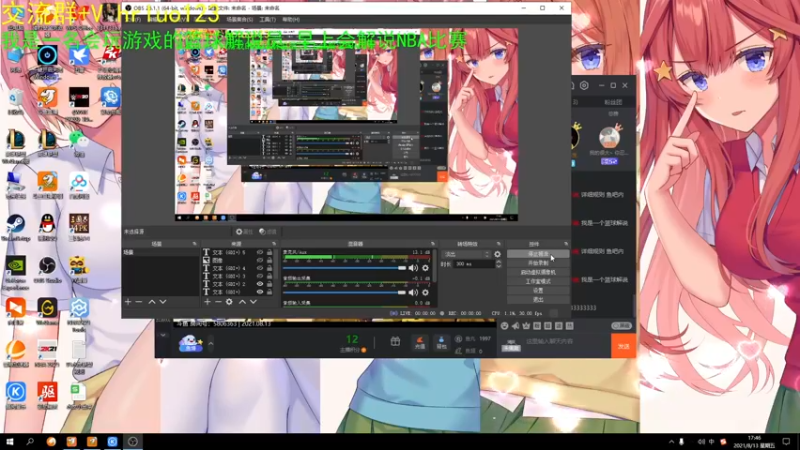The image size is (800, 450).
Task: Move the source down in the Sources panel
Action: [x=253, y=302]
